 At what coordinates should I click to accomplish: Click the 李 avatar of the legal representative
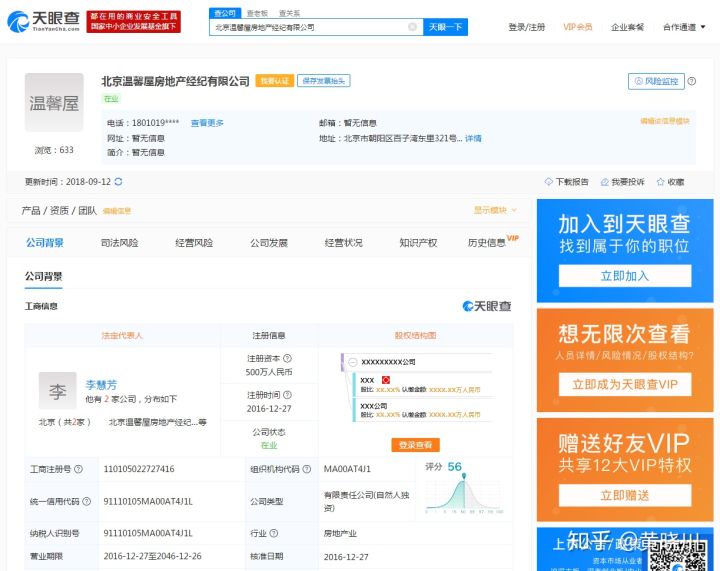(57, 391)
